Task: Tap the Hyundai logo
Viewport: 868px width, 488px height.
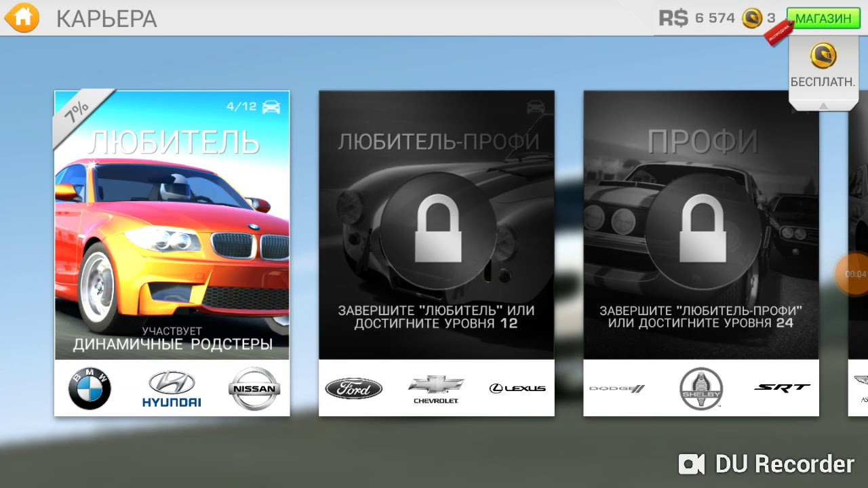Action: point(172,388)
